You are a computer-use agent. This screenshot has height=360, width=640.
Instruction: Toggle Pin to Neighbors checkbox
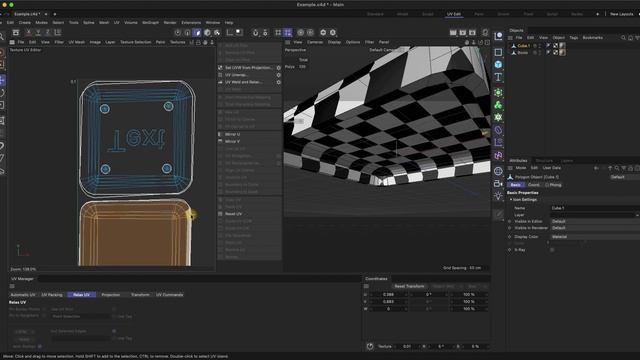click(x=44, y=316)
